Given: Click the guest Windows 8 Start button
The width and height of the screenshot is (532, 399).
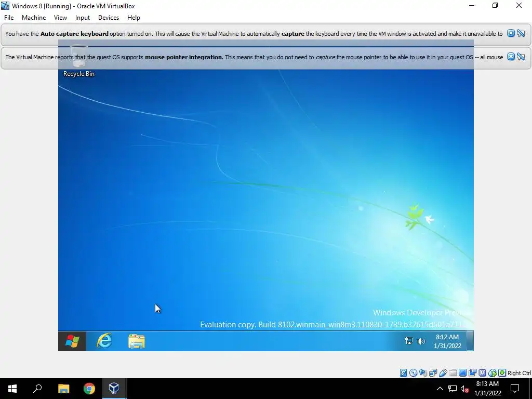Looking at the screenshot, I should tap(72, 341).
